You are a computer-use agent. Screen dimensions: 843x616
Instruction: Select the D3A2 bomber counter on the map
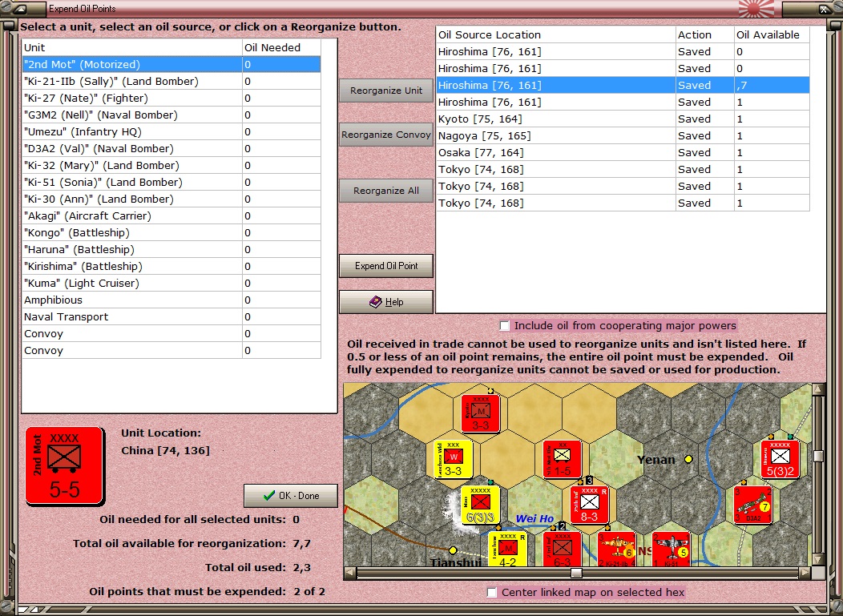pos(752,505)
